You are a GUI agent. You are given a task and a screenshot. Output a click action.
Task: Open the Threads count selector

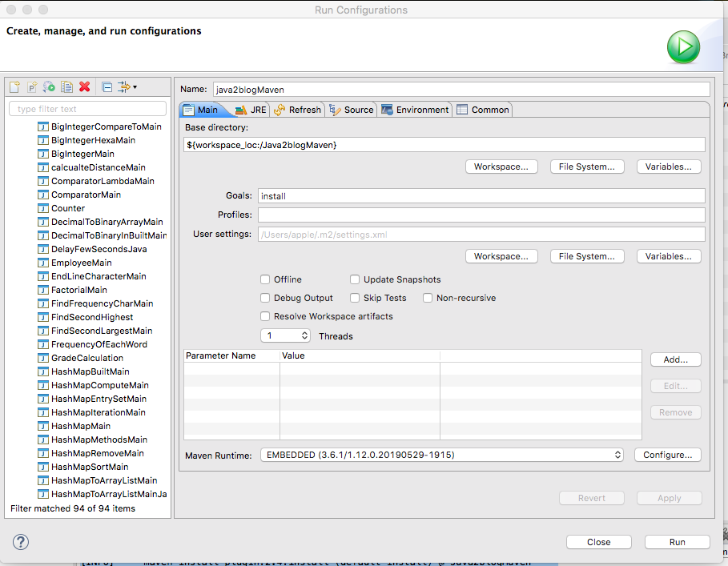(286, 335)
